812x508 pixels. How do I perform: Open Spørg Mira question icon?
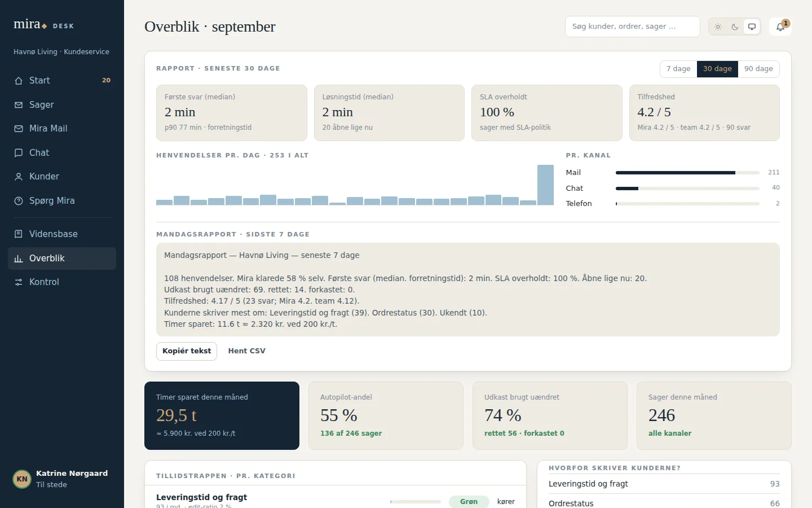click(19, 201)
